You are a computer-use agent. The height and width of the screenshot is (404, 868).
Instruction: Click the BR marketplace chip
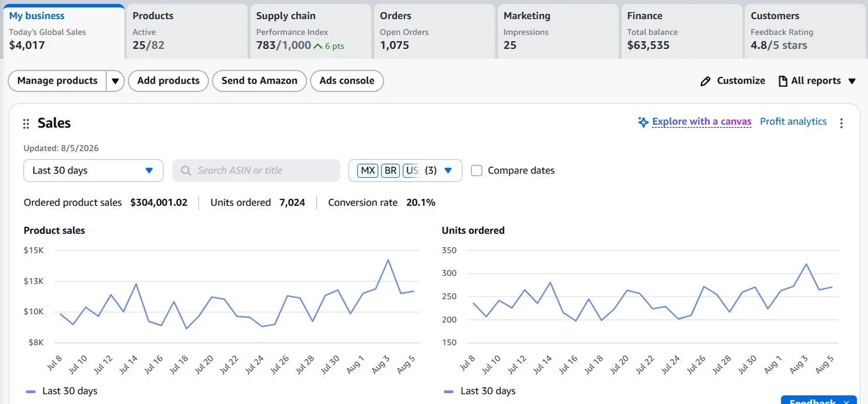click(x=390, y=170)
